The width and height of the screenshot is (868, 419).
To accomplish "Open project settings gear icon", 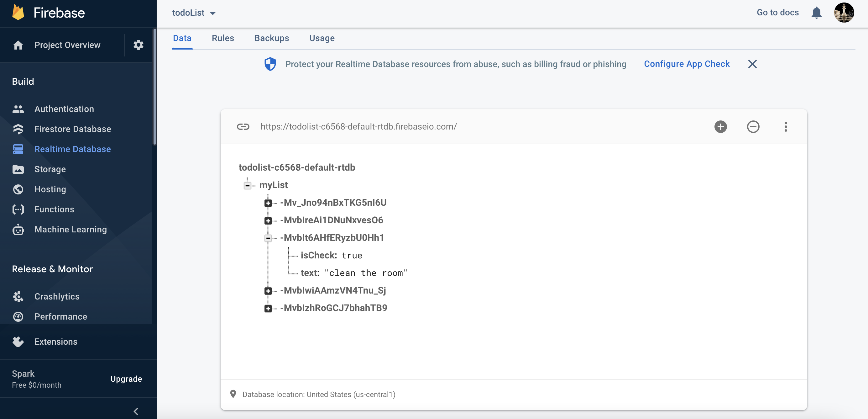I will 138,45.
